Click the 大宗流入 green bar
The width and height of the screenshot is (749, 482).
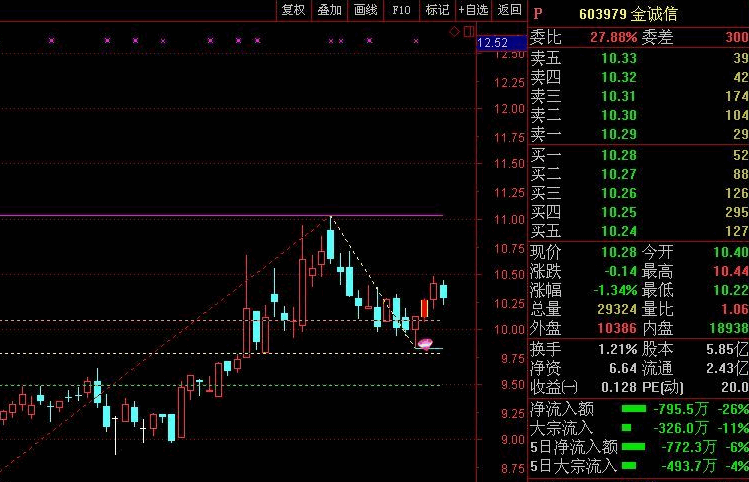tap(627, 428)
